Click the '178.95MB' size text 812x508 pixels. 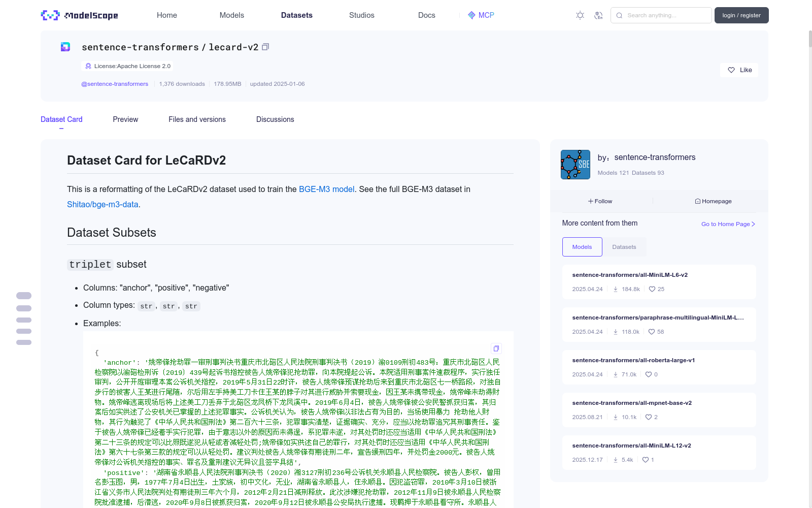tap(227, 84)
